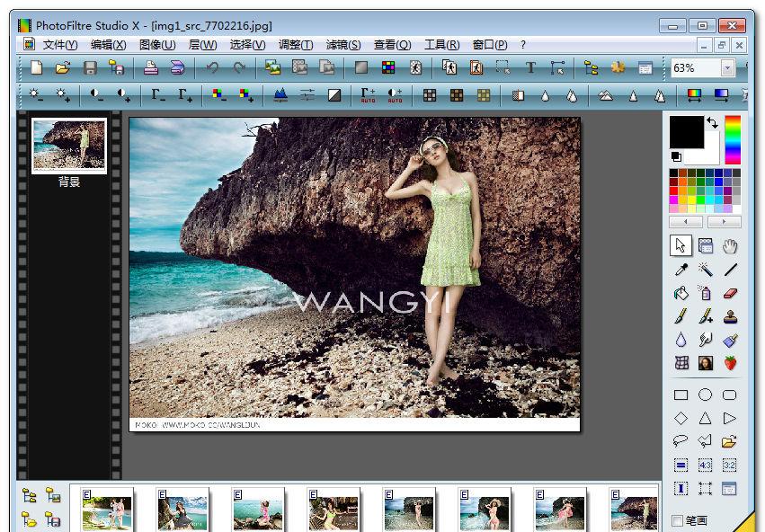Choose the rectangle selection shape
Viewport: 765px width, 532px height.
coord(681,395)
